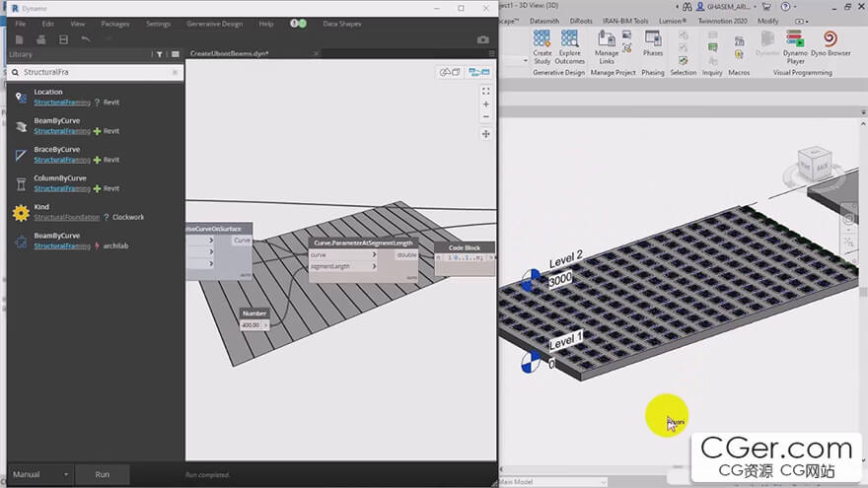Click the BraceByCurve node icon

coord(21,155)
